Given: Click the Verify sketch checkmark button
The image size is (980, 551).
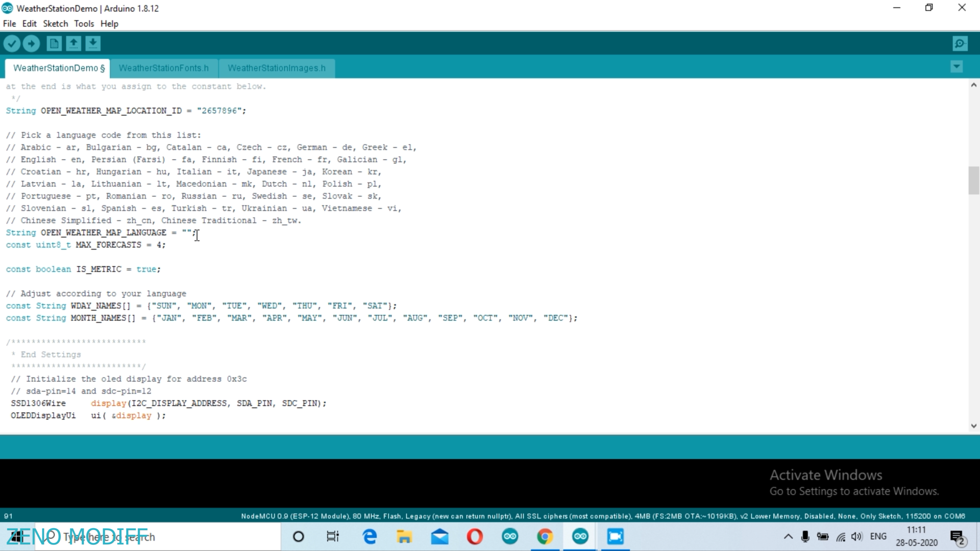Looking at the screenshot, I should [x=12, y=43].
